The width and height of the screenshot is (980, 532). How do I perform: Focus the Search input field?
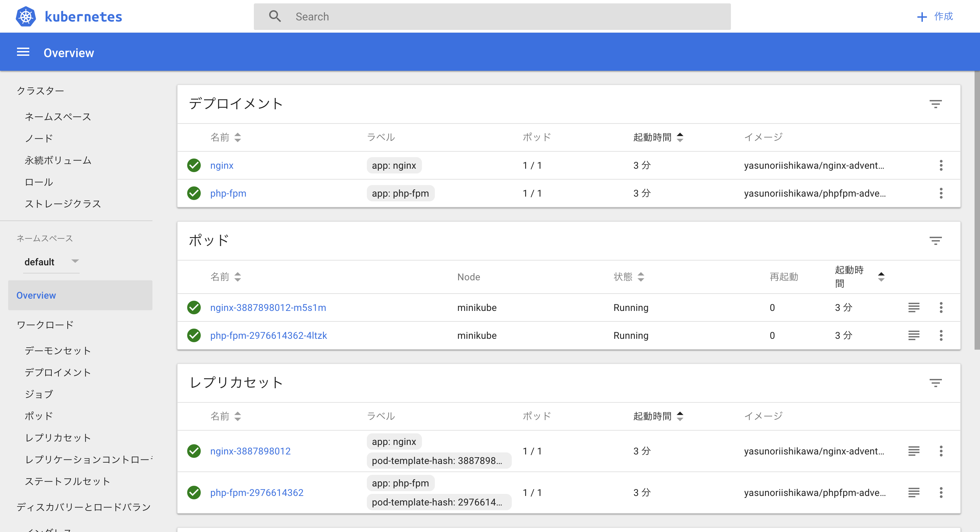(492, 16)
